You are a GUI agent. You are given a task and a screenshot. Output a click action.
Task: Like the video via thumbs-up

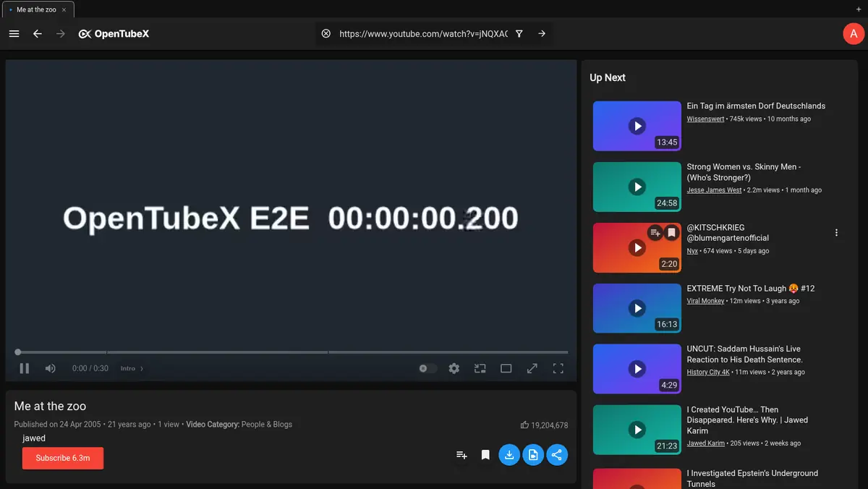(525, 425)
